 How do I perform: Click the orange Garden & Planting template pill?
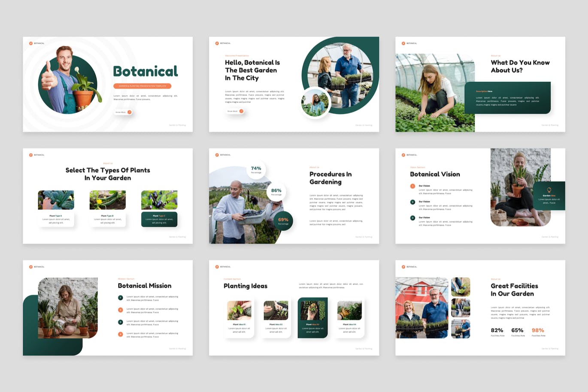pyautogui.click(x=142, y=86)
